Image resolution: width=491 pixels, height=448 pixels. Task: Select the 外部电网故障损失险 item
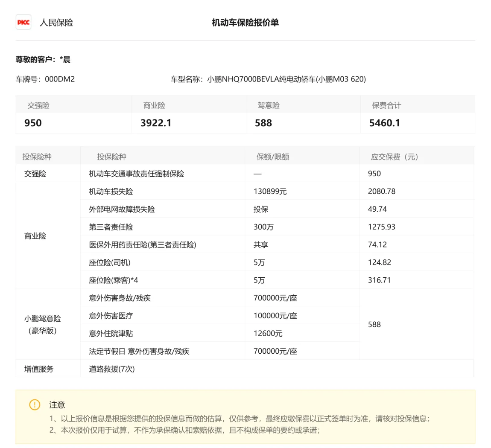(122, 209)
